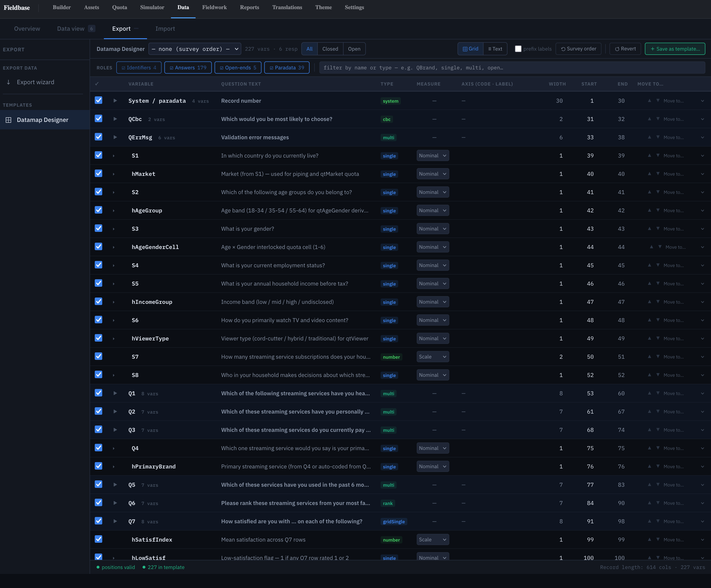
Task: Click the up arrow on hSatisfIndex row
Action: [x=649, y=539]
